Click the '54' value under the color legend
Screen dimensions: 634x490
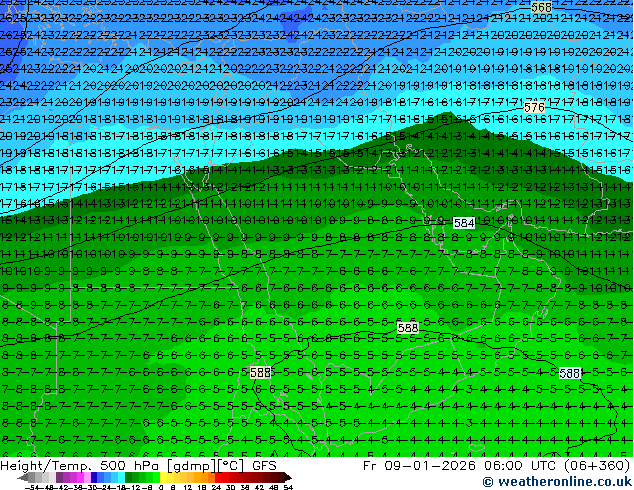(x=288, y=487)
